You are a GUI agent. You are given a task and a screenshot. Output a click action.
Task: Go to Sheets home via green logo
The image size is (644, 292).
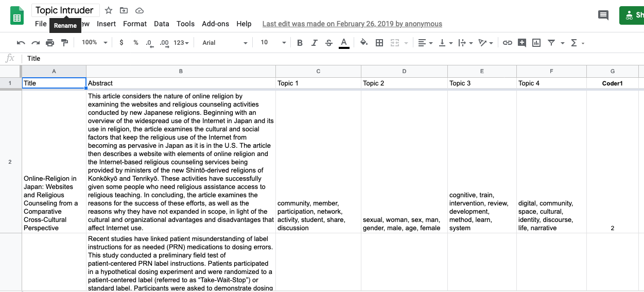(x=17, y=16)
